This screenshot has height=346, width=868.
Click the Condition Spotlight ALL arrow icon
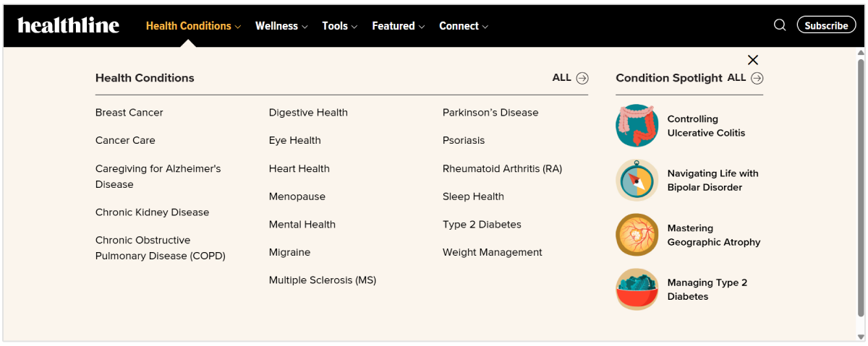[757, 78]
